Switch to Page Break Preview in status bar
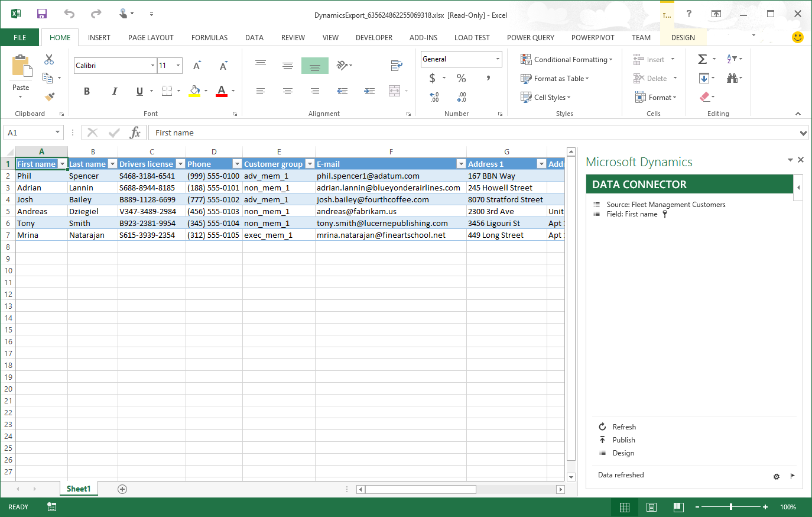The height and width of the screenshot is (517, 812). [678, 507]
